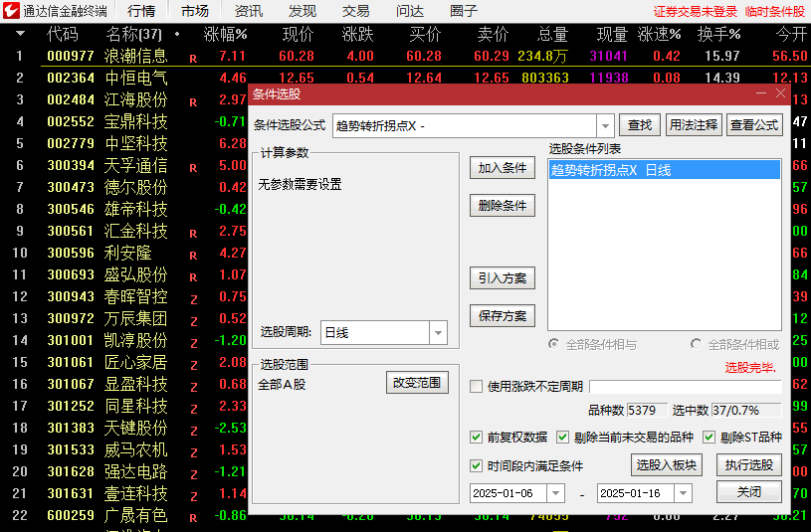This screenshot has width=811, height=532.
Task: Click the 改变范围 button
Action: point(417,383)
